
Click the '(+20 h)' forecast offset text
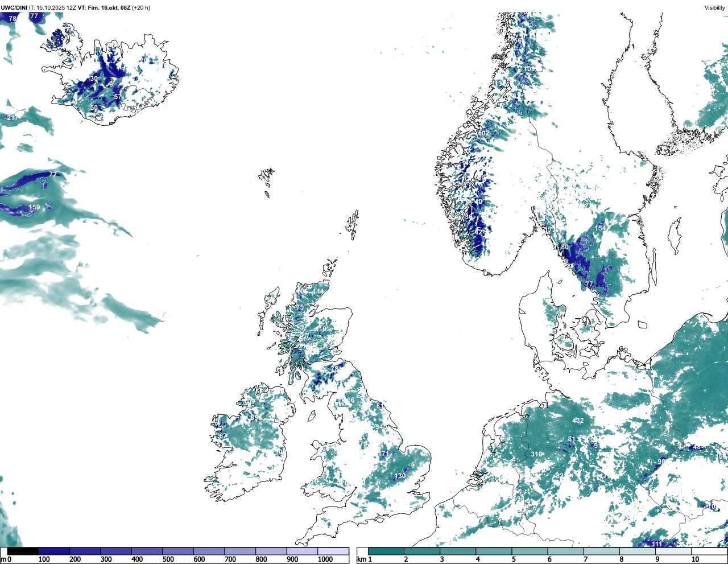[141, 8]
